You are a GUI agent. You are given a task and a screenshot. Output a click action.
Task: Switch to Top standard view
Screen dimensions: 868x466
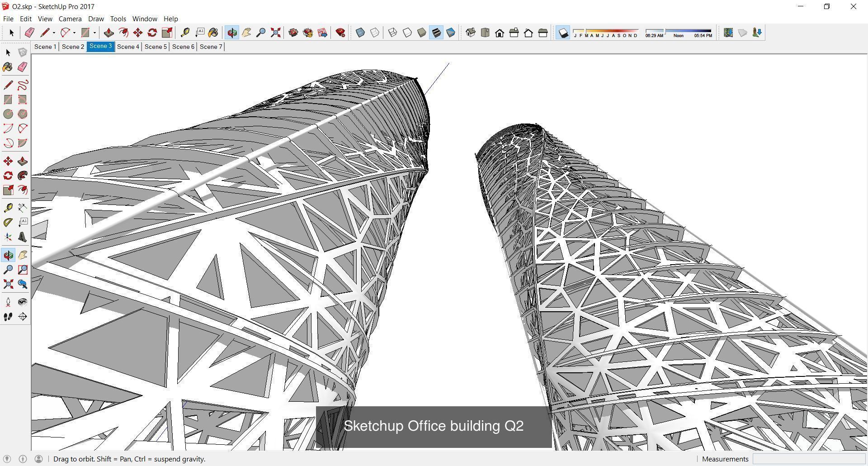(485, 33)
